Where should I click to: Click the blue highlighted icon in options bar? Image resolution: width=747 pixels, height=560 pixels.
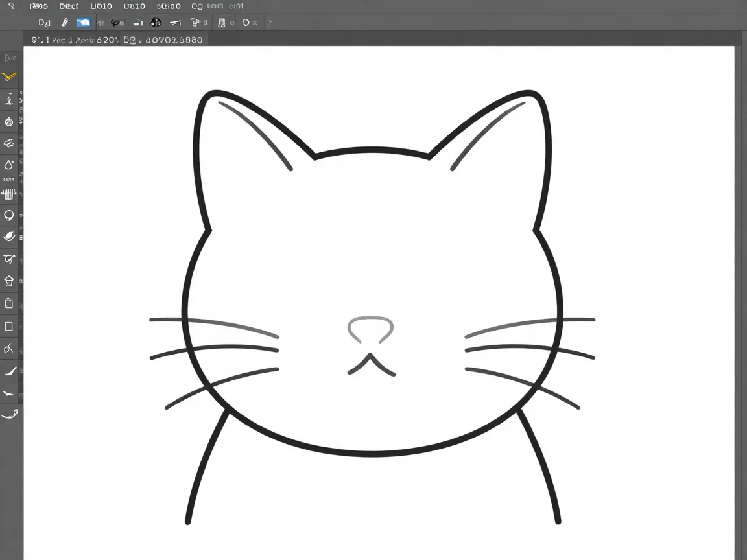(84, 23)
